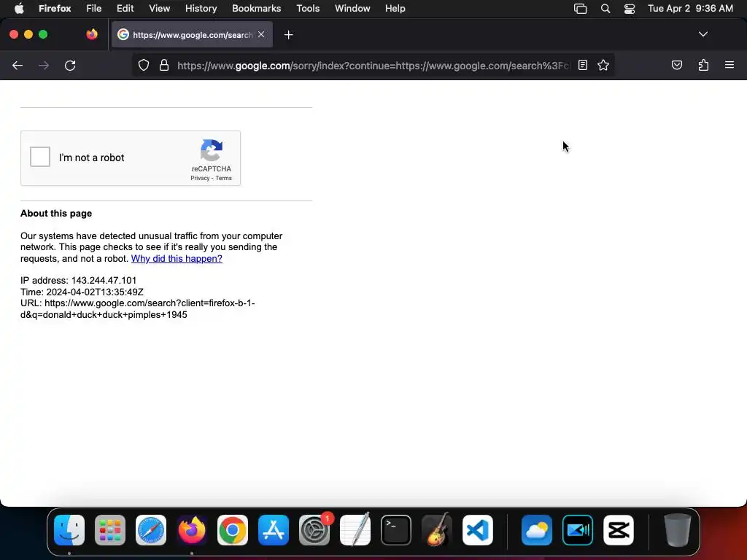The height and width of the screenshot is (560, 747).
Task: Launch CapCut from the dock
Action: (619, 530)
